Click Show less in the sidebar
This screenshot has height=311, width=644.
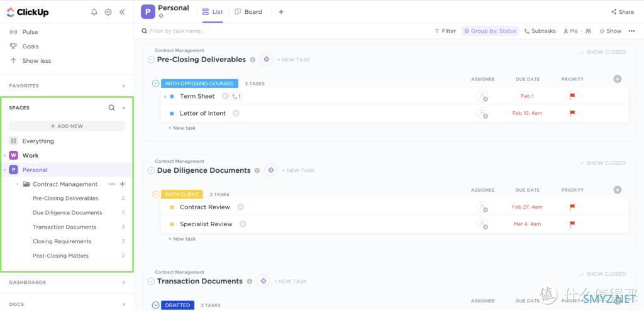tap(36, 61)
